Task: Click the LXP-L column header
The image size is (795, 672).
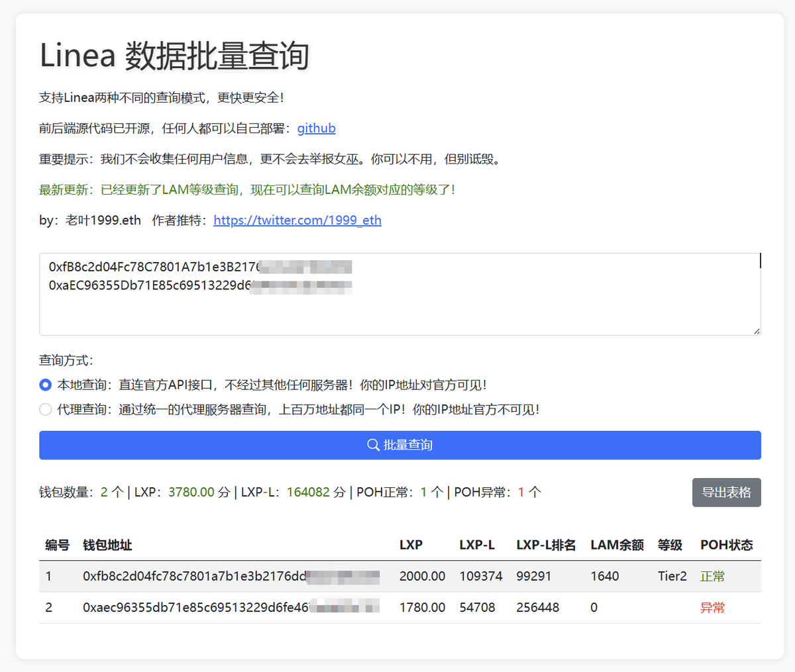Action: pyautogui.click(x=477, y=545)
